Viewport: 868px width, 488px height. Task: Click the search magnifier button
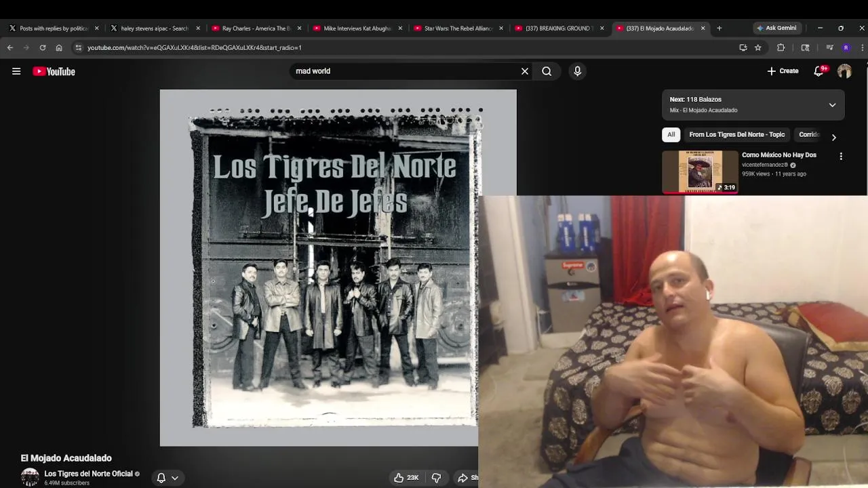(x=547, y=71)
